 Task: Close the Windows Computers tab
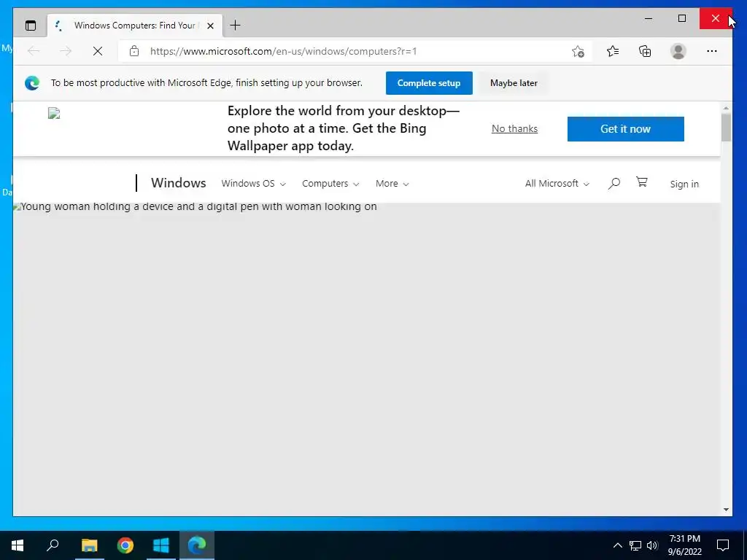(x=210, y=26)
